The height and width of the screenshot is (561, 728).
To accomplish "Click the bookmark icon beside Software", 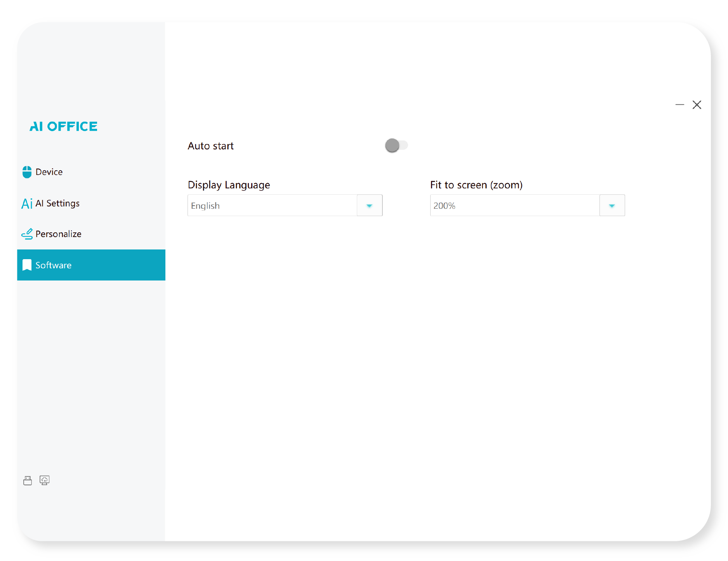I will [27, 265].
